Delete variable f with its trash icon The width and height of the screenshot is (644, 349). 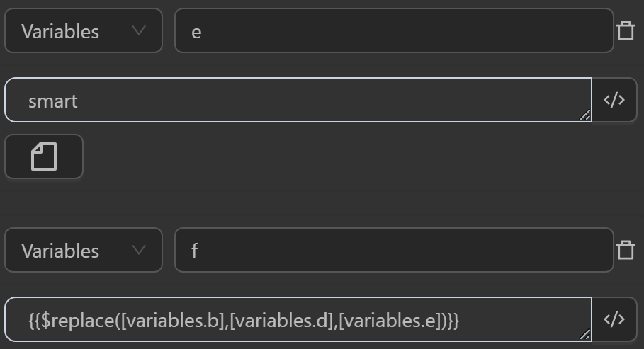click(x=626, y=251)
